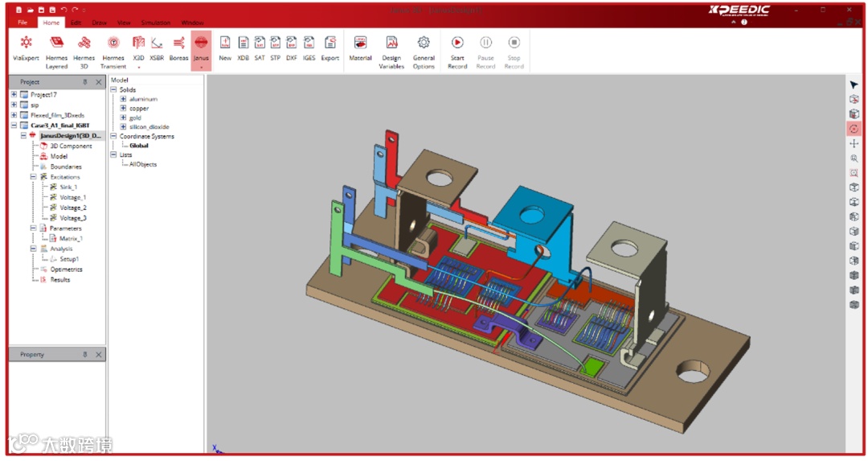Select the arrow pointer tool
The image size is (868, 461).
click(854, 84)
